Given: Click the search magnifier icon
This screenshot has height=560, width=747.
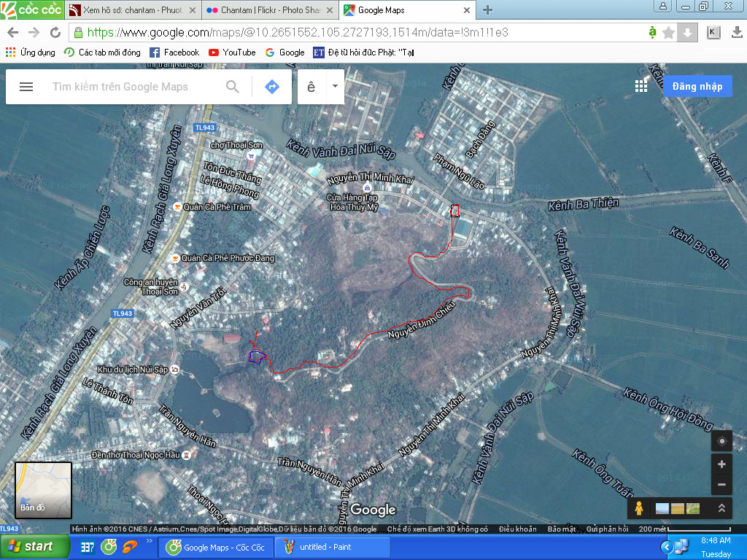Looking at the screenshot, I should 233,87.
